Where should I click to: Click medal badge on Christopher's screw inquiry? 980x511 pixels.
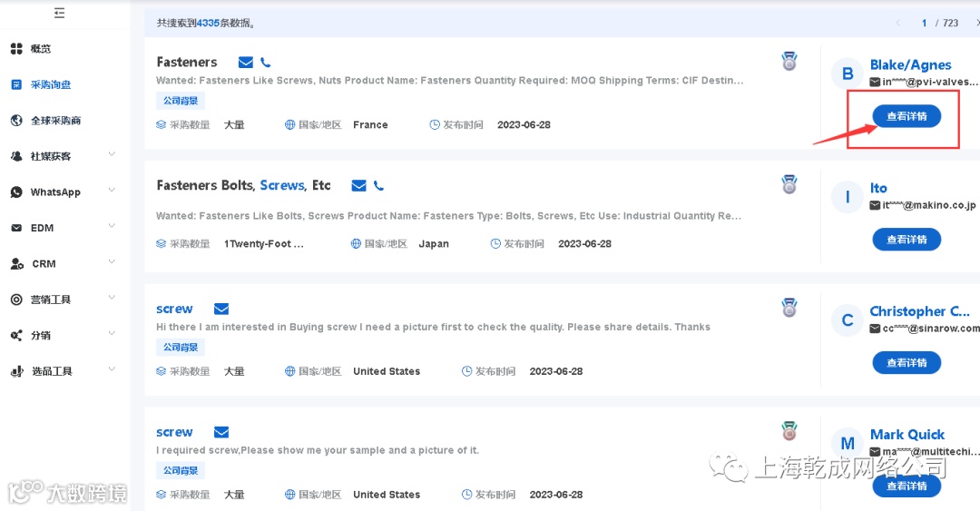point(789,307)
